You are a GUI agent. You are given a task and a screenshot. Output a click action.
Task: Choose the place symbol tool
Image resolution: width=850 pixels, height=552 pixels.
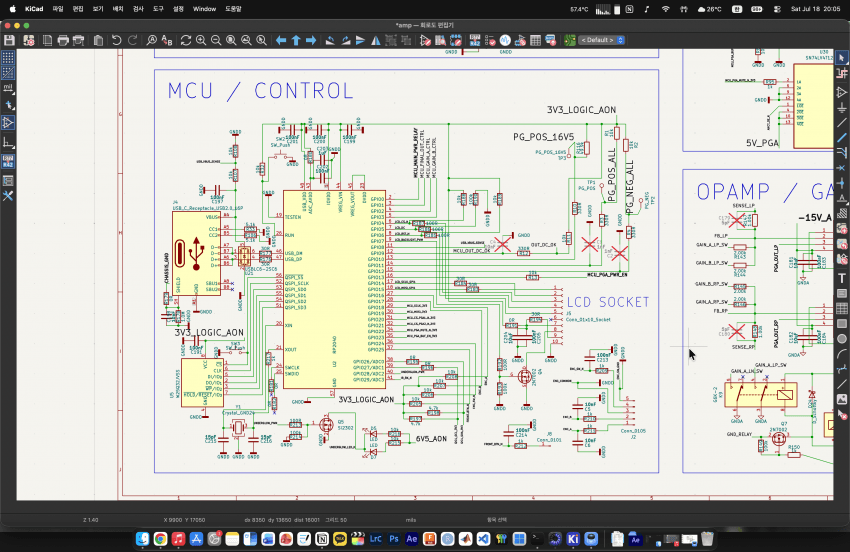(x=841, y=92)
